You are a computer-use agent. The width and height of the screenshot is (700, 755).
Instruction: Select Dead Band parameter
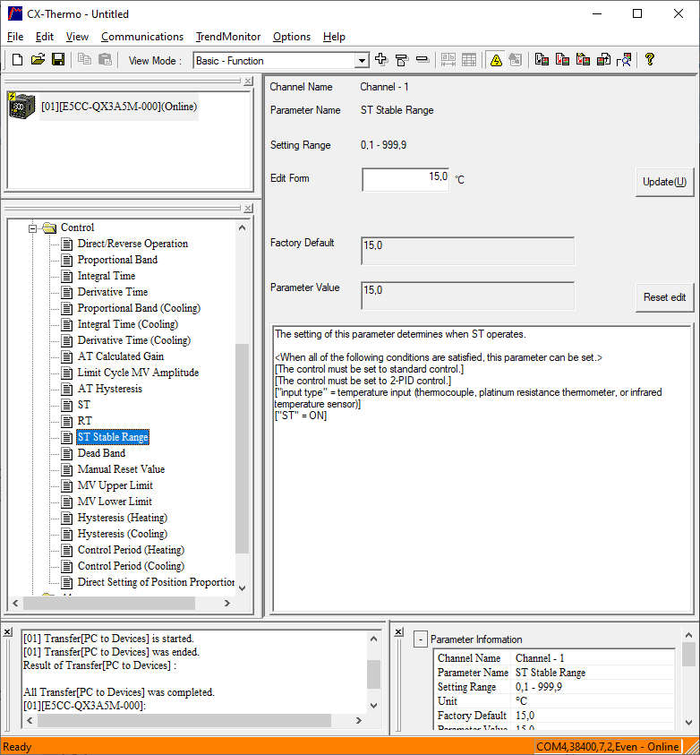101,453
